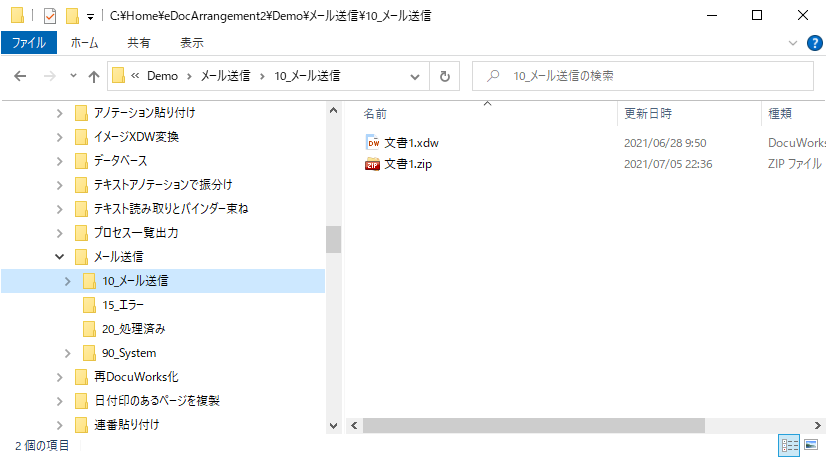Select the 90_System folder in tree
Screen dimensions: 827x458
coord(129,353)
